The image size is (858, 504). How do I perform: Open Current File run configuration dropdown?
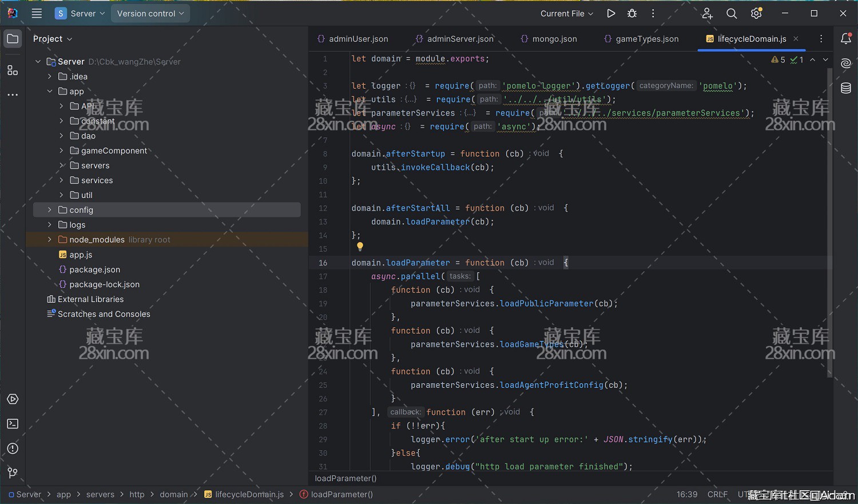pos(566,13)
